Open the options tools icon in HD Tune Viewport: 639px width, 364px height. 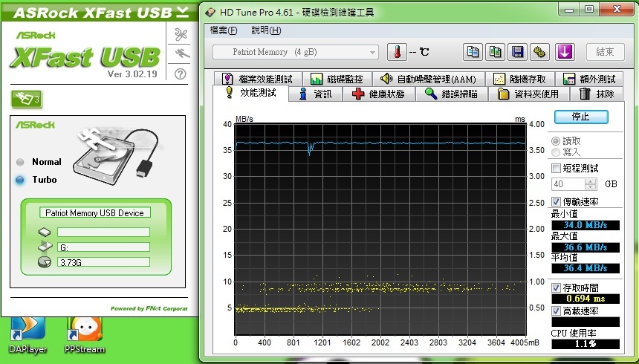(x=539, y=52)
